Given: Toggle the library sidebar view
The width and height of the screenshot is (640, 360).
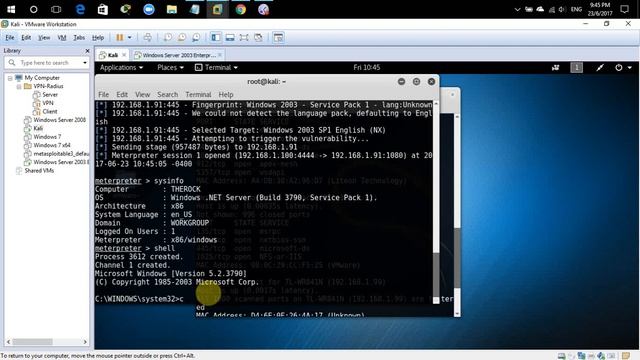Looking at the screenshot, I should click(216, 38).
